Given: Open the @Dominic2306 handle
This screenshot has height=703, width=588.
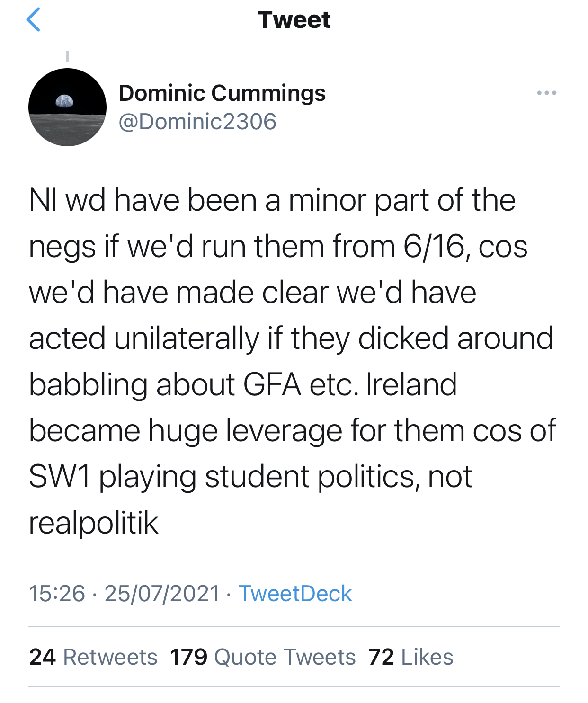Looking at the screenshot, I should coord(197,122).
